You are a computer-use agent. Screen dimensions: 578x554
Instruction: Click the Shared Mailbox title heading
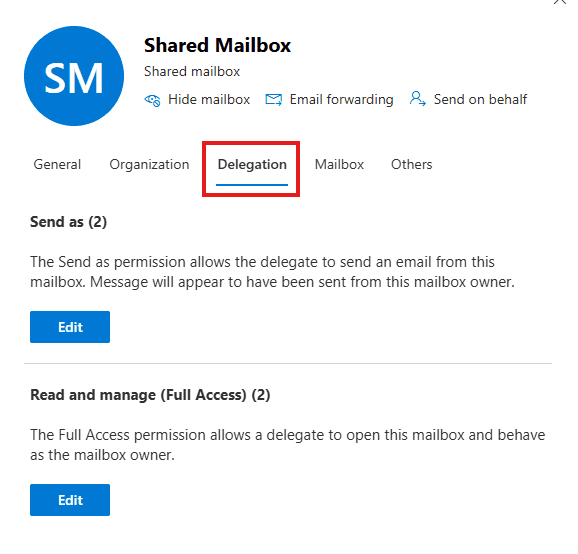pos(217,45)
